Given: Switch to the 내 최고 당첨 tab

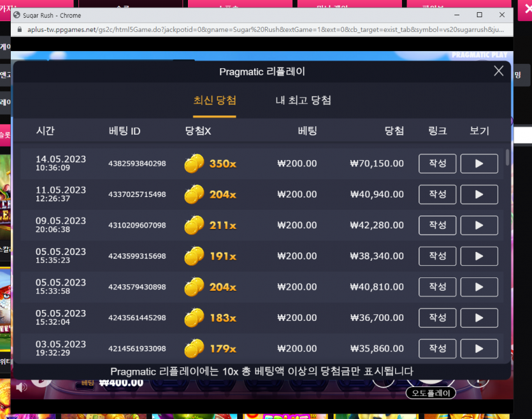Looking at the screenshot, I should pyautogui.click(x=303, y=101).
